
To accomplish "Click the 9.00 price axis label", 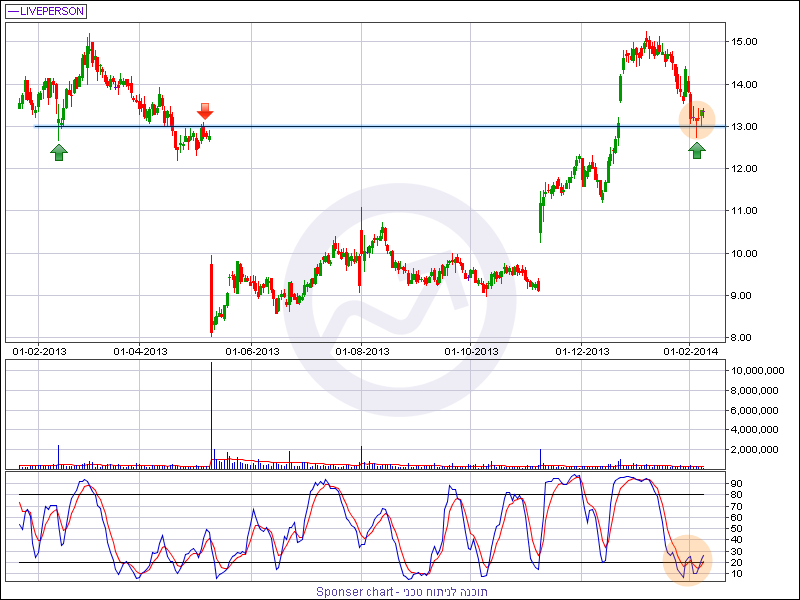I will click(x=743, y=296).
